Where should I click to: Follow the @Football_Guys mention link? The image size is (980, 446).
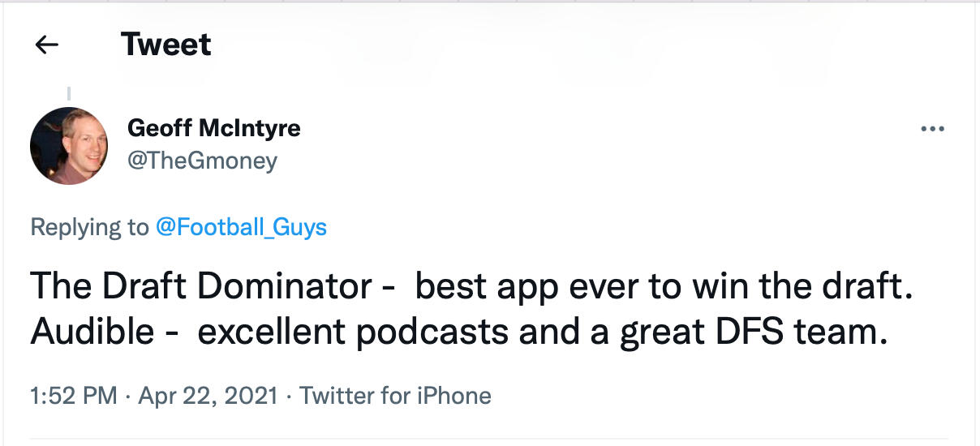pyautogui.click(x=240, y=226)
